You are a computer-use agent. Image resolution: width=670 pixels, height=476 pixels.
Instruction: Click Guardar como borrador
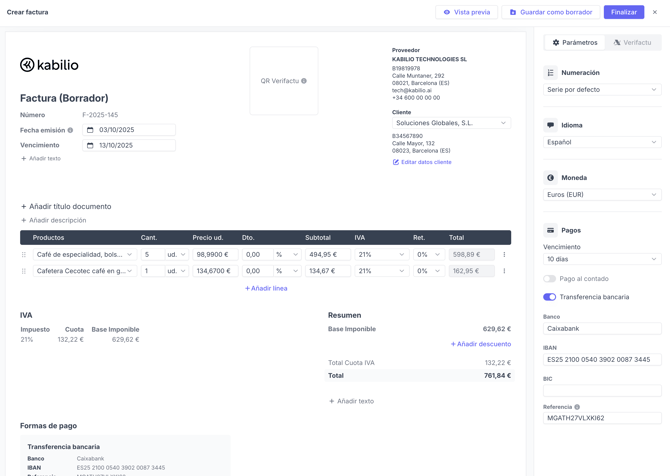pos(551,12)
